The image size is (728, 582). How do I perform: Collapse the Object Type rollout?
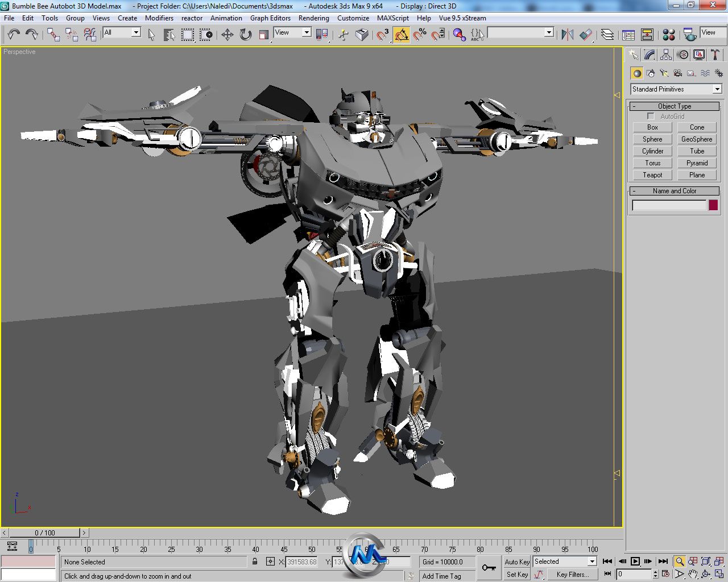click(675, 106)
